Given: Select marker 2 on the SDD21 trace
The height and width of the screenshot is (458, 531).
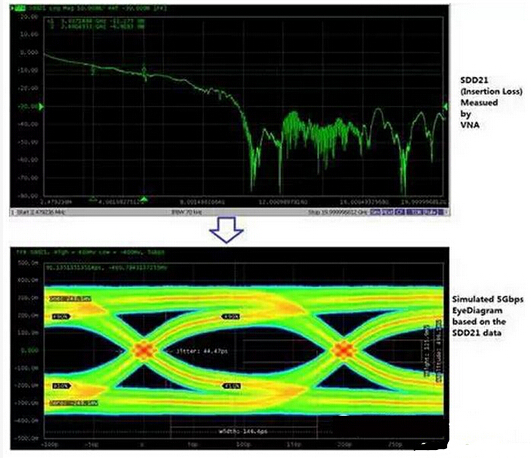Looking at the screenshot, I should coord(145,72).
